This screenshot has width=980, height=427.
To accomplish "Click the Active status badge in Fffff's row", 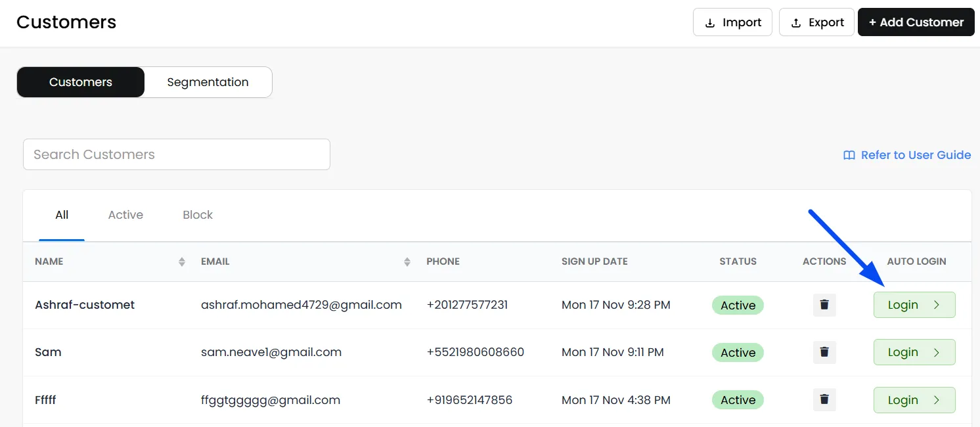I will click(x=738, y=399).
